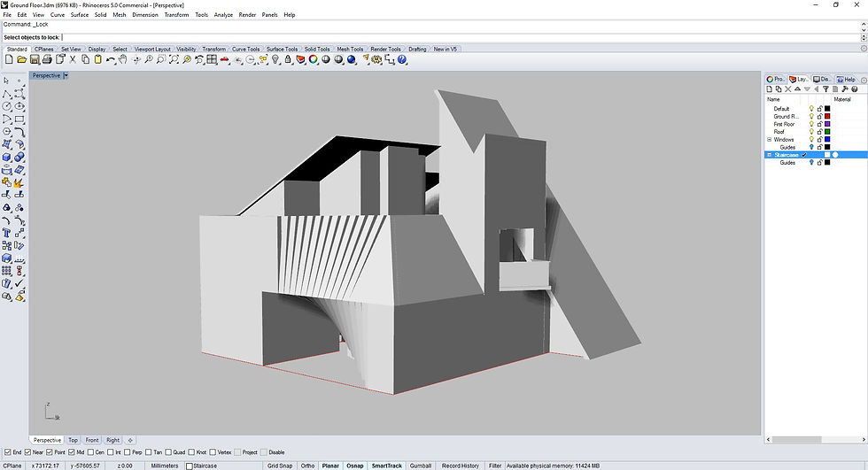Viewport: 868px width, 470px height.
Task: Click the red color swatch of Ground layer
Action: pos(827,117)
